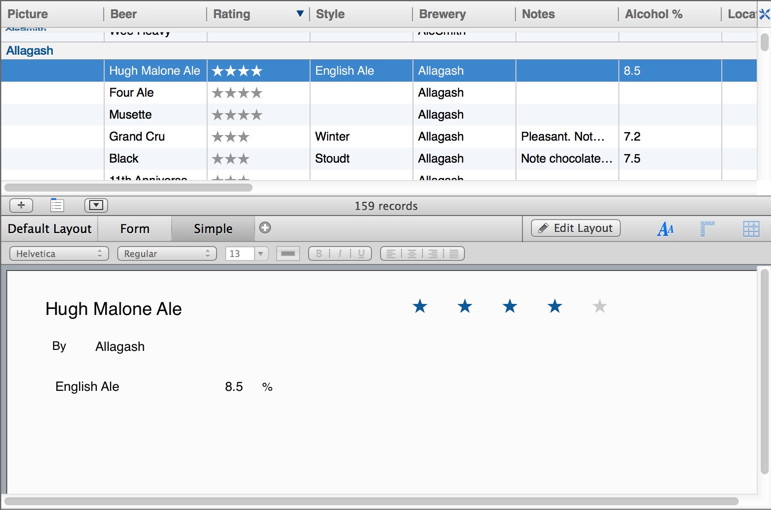Open the text color swatch
771x510 pixels.
[288, 254]
